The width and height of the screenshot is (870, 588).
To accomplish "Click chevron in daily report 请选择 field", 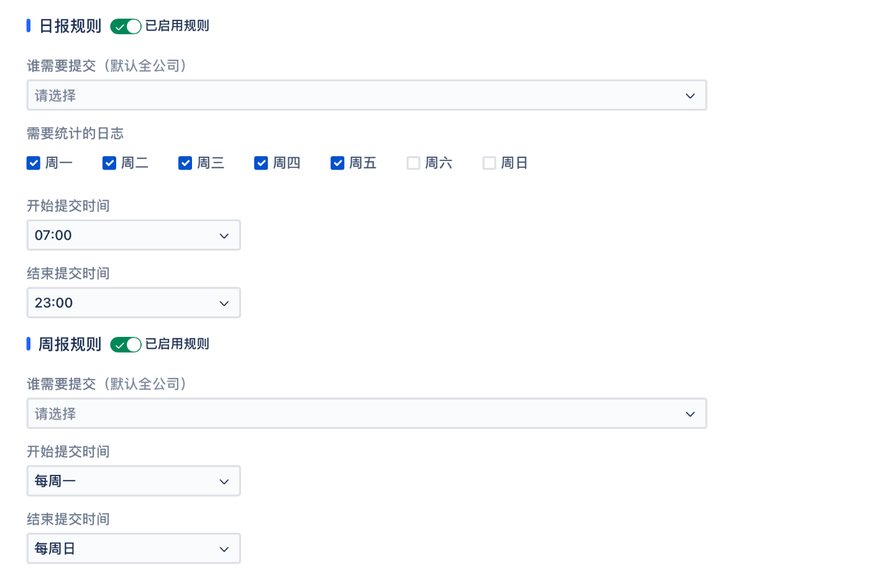I will (690, 96).
